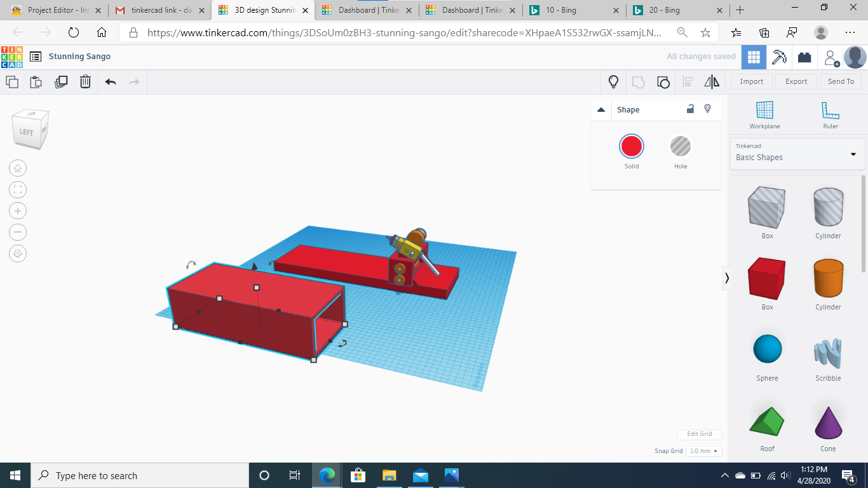Image resolution: width=868 pixels, height=488 pixels.
Task: Collapse the shapes sidebar with the chevron
Action: pos(727,278)
